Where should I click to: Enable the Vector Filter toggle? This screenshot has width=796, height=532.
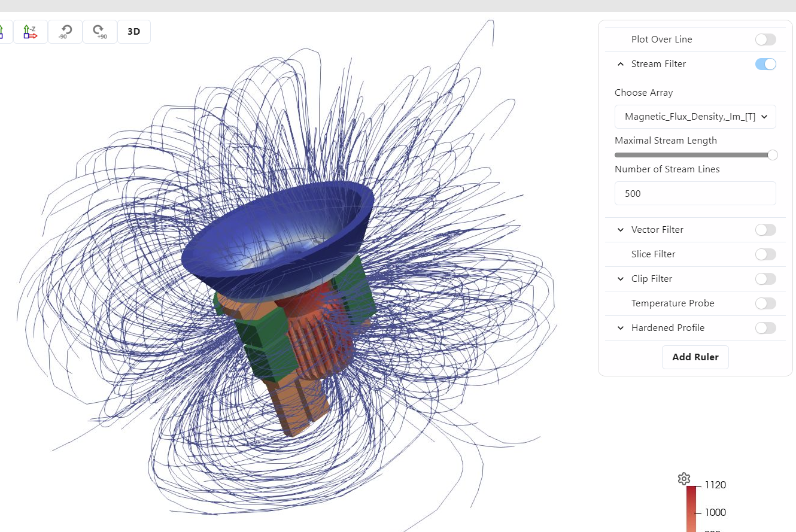(765, 230)
